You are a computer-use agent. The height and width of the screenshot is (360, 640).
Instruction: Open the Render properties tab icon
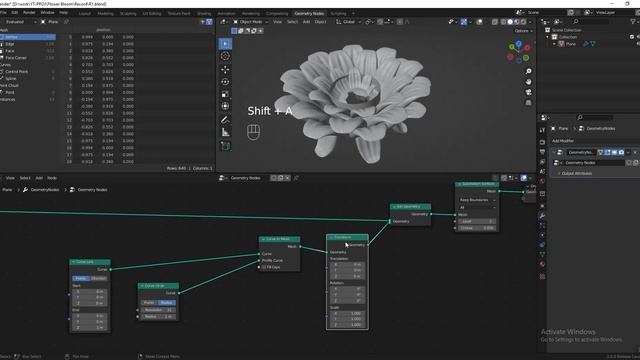click(542, 142)
